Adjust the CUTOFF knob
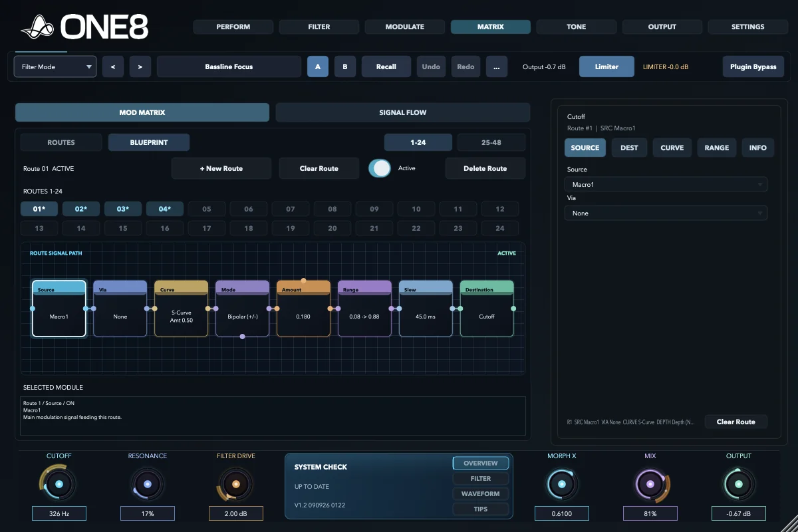Screen dimensions: 798x532 pyautogui.click(x=59, y=484)
